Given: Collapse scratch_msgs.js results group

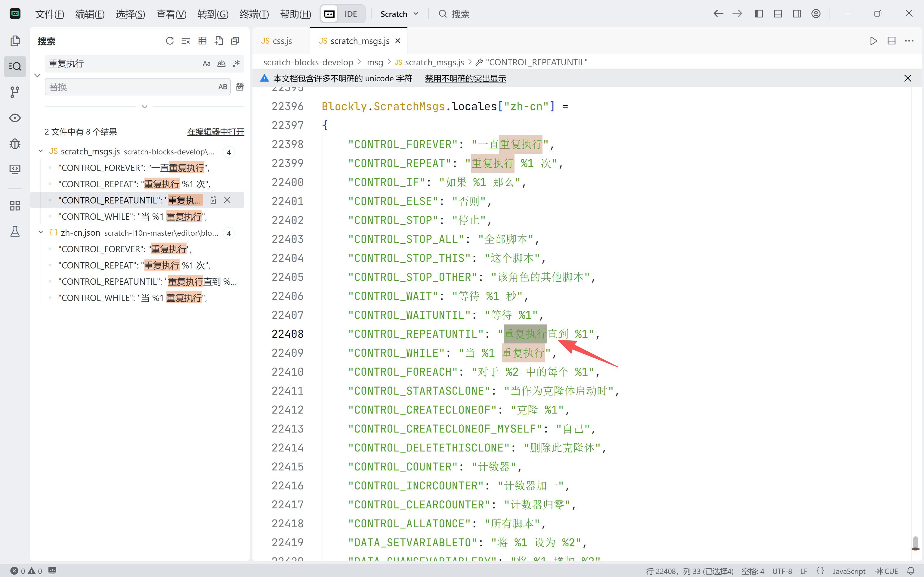Looking at the screenshot, I should click(41, 151).
